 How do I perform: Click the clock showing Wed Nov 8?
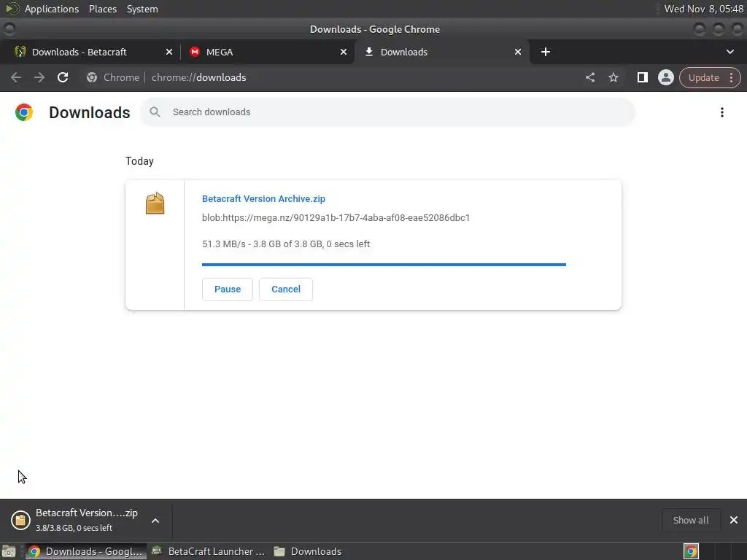pyautogui.click(x=704, y=9)
